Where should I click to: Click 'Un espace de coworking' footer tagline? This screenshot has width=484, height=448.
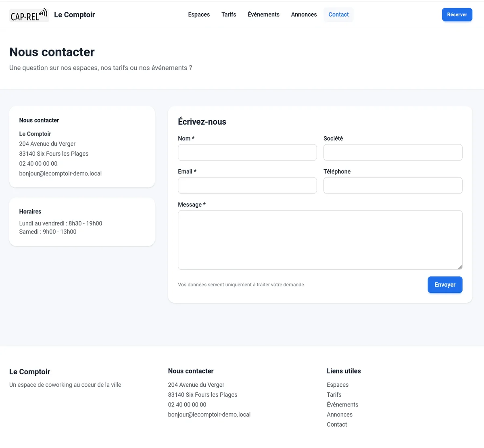(65, 385)
